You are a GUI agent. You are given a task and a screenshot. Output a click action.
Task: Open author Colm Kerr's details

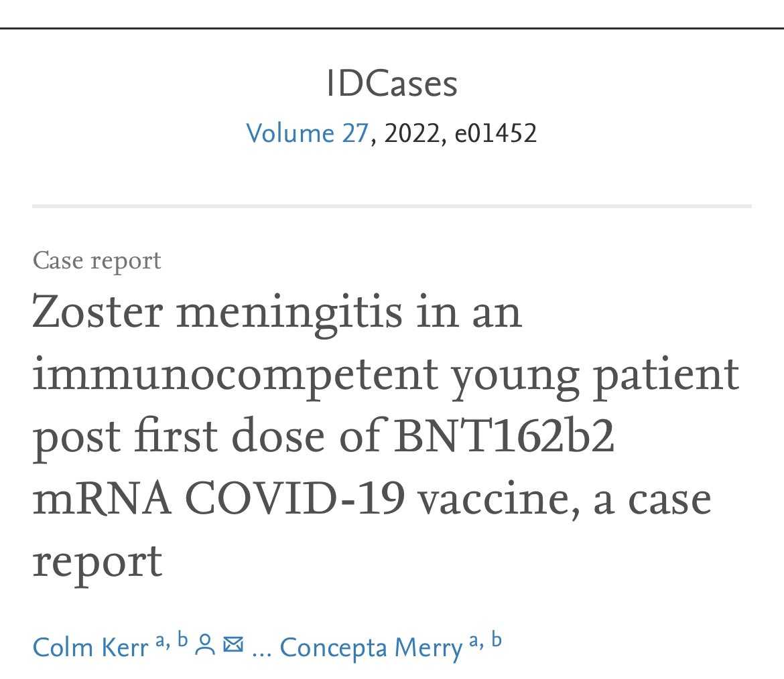coord(90,648)
